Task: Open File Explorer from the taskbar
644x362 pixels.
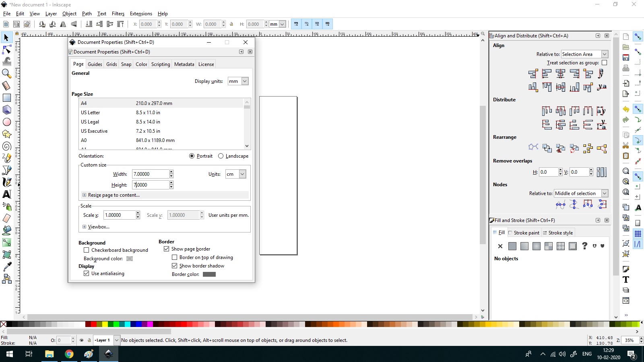Action: 49,354
